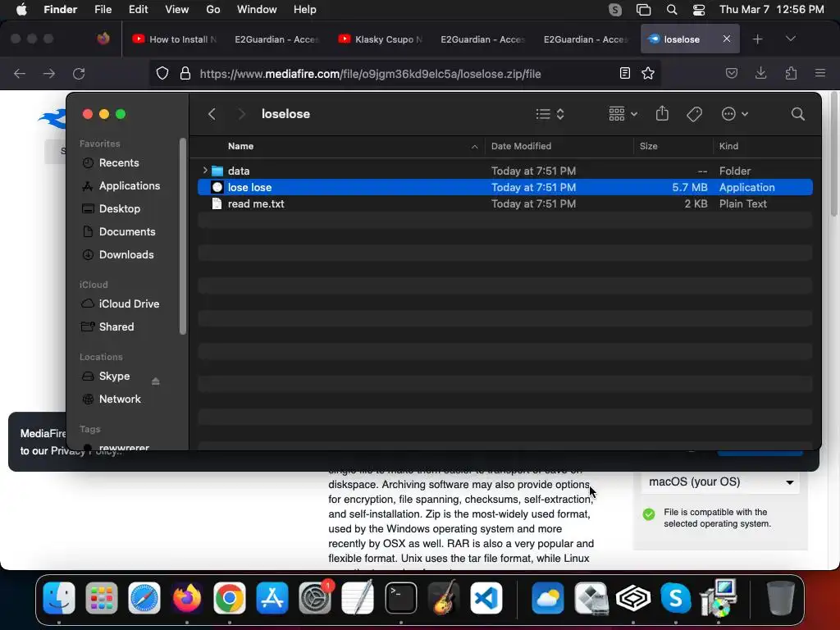This screenshot has height=630, width=840.
Task: Open Terminal from the Dock
Action: coord(400,598)
